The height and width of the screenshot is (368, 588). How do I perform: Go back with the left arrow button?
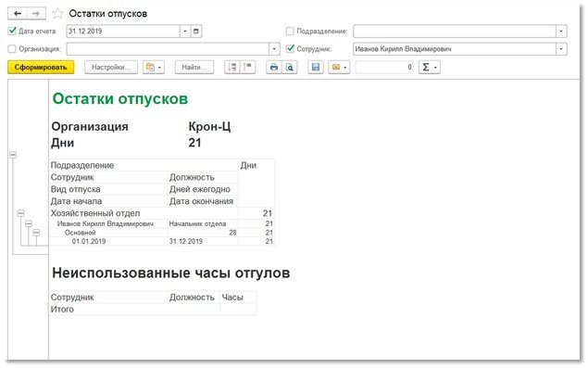click(x=18, y=14)
